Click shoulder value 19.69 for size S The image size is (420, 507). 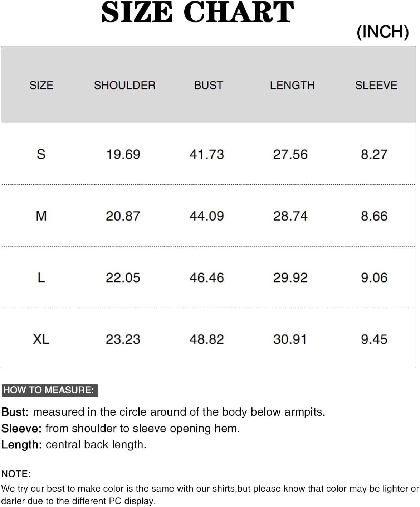point(123,154)
